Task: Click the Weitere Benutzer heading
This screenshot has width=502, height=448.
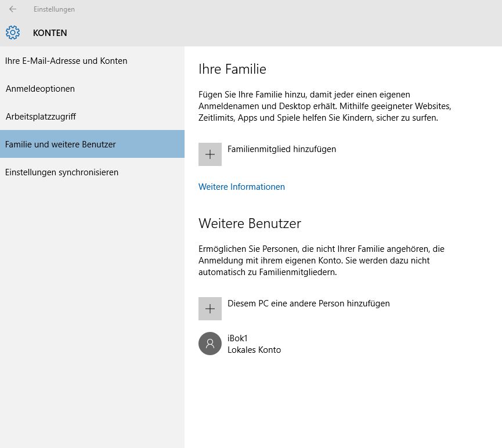Action: point(250,223)
